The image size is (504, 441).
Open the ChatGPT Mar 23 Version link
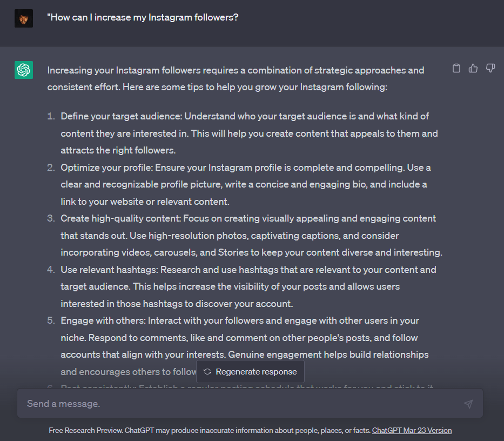coord(412,430)
